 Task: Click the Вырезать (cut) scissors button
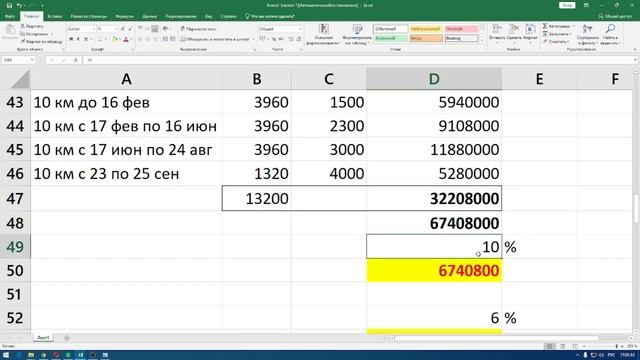(x=32, y=26)
